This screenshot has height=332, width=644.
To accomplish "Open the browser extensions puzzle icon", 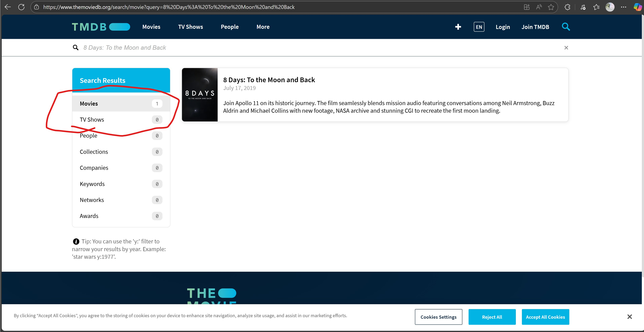I will (567, 7).
